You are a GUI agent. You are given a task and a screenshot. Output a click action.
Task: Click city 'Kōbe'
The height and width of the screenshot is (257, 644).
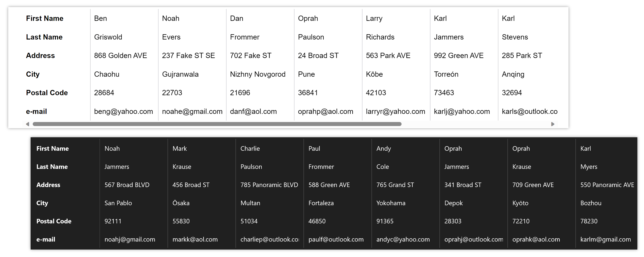coord(374,74)
